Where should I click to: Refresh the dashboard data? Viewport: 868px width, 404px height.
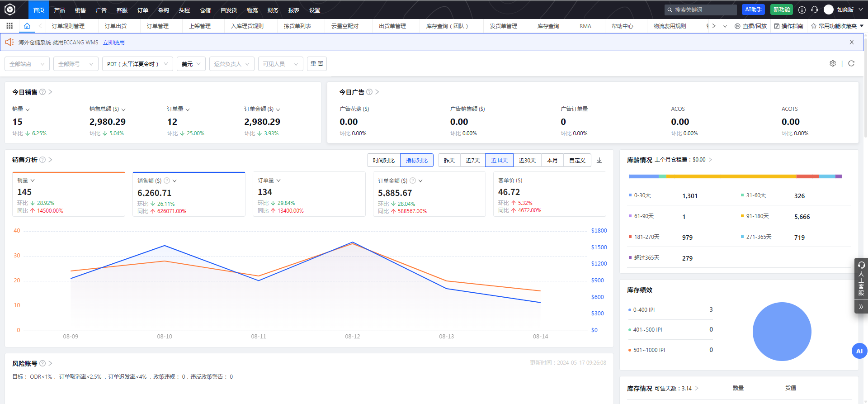coord(851,63)
